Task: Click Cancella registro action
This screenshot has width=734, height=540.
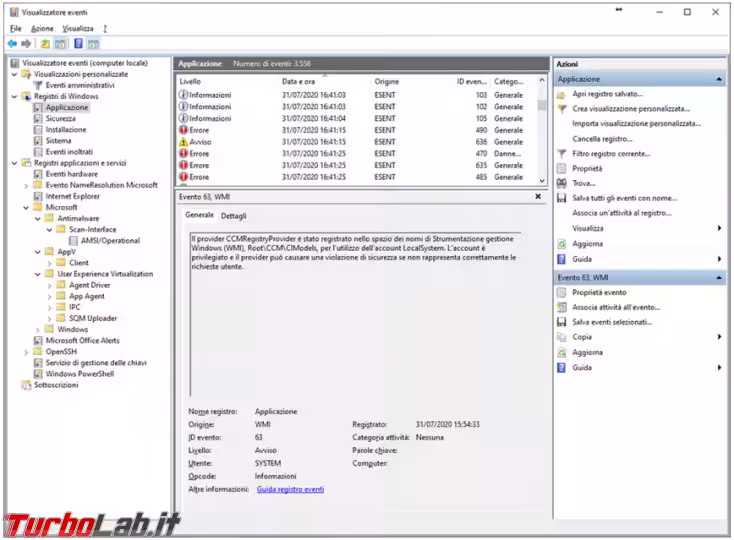Action: [x=602, y=139]
